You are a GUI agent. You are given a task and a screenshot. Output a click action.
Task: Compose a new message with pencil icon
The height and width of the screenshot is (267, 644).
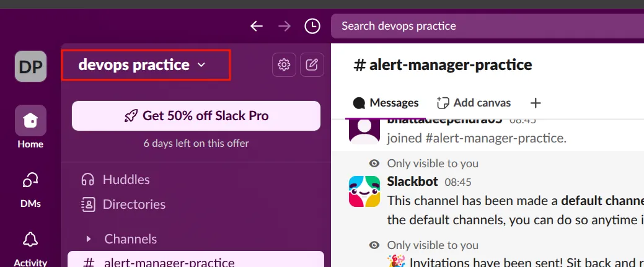[x=312, y=64]
